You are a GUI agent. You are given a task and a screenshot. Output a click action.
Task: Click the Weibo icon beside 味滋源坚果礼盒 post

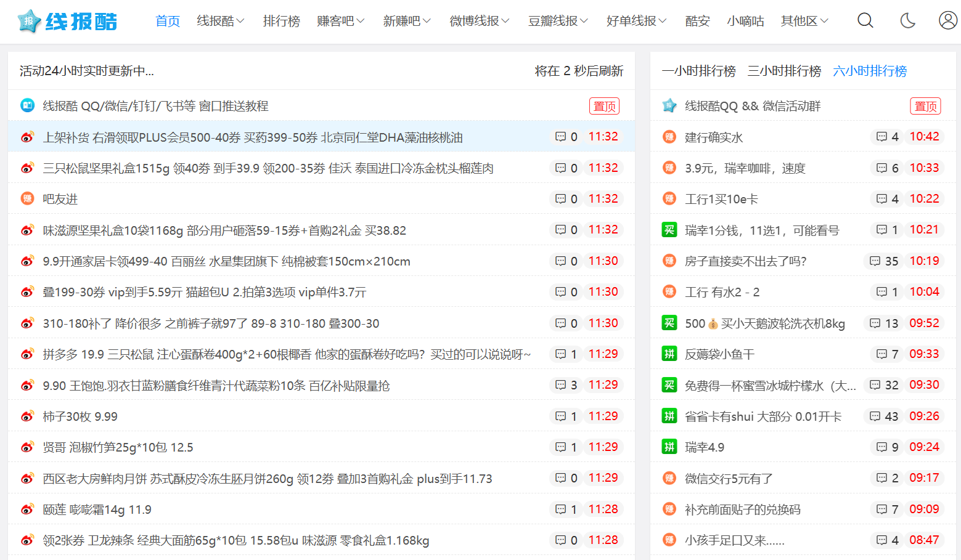click(27, 230)
